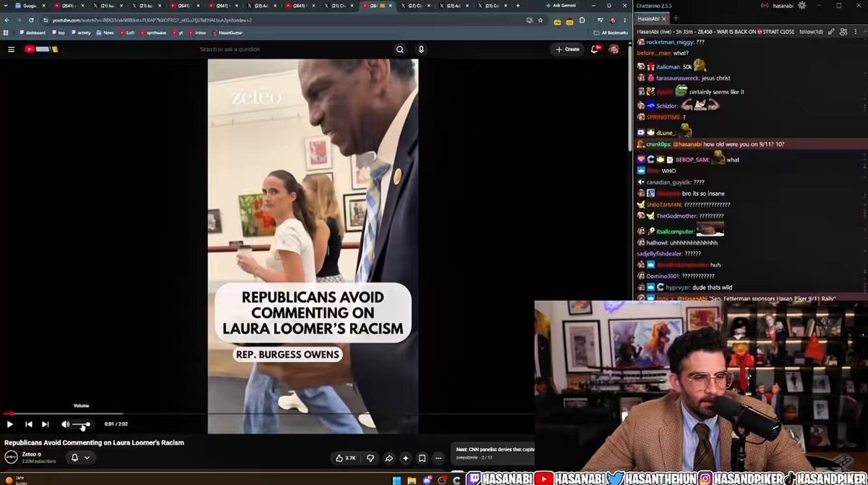Click the Ask Gemini button in Chrome
This screenshot has height=485, width=868.
click(561, 6)
